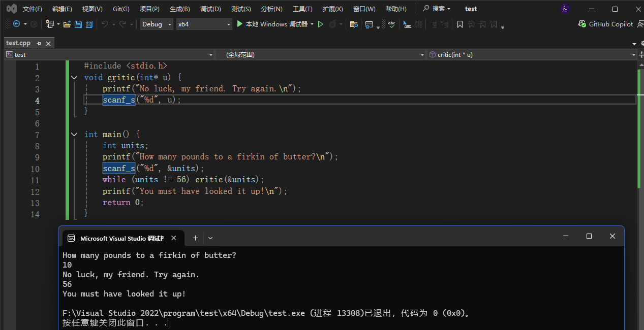Open the 扩展(X) menu
The height and width of the screenshot is (330, 644).
point(332,9)
